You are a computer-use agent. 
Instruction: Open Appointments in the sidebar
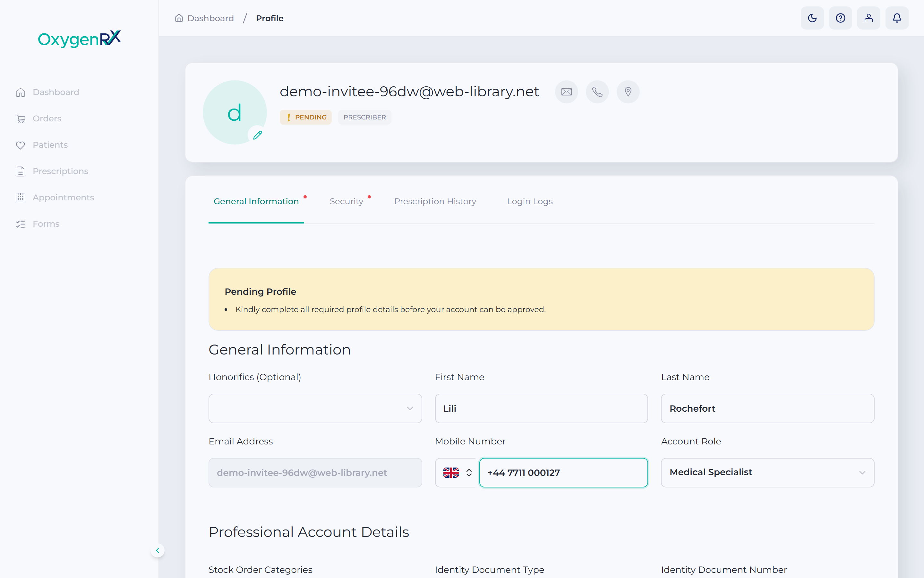pyautogui.click(x=64, y=197)
